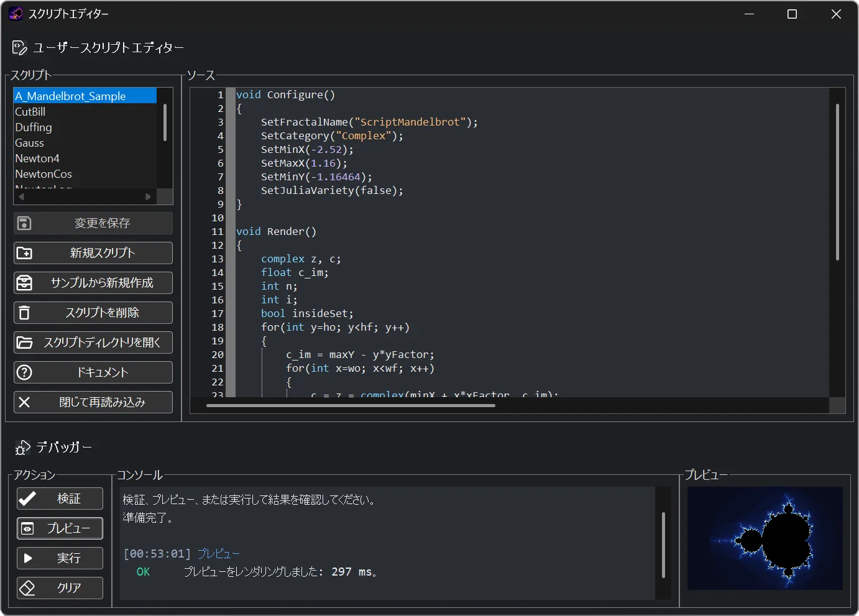Click the script list vertical scrollbar
The width and height of the screenshot is (859, 616).
[x=165, y=122]
